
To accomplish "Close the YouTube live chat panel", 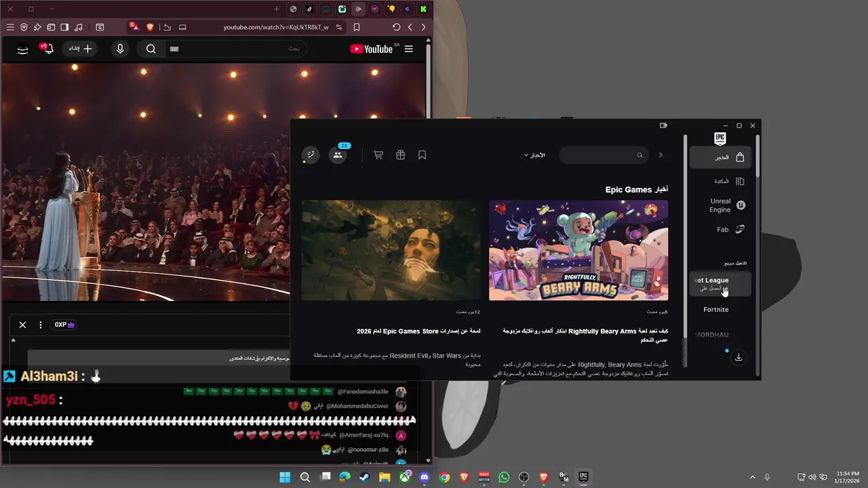I will pos(22,325).
